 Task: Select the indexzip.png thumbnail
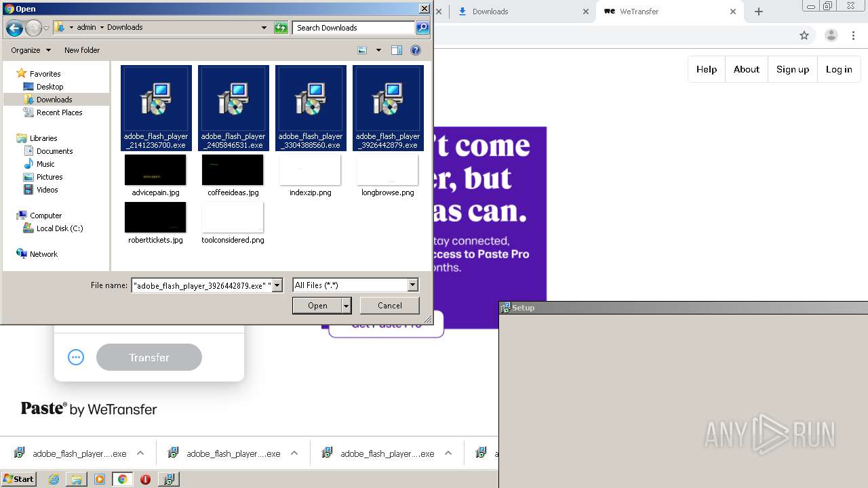click(310, 170)
